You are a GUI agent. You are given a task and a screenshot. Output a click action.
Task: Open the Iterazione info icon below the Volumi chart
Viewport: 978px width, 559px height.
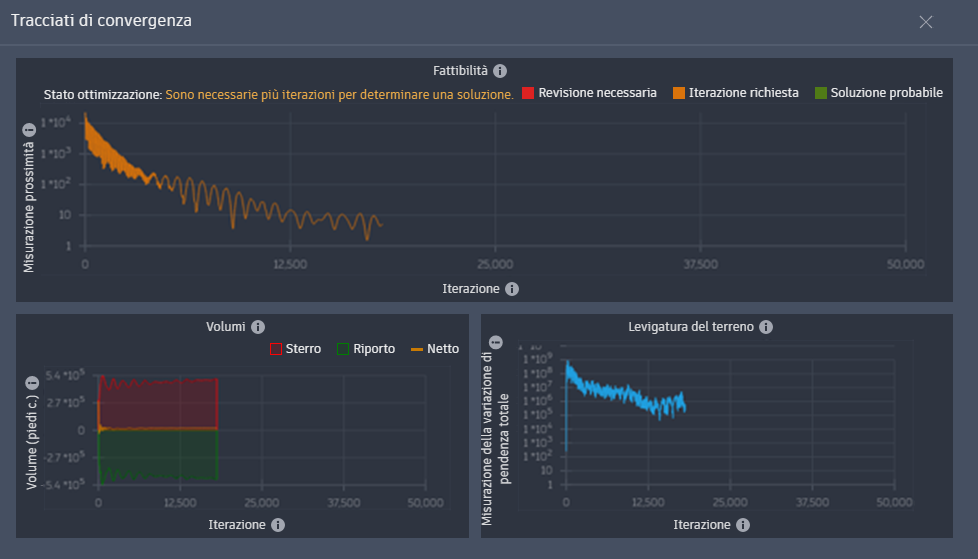coord(278,525)
